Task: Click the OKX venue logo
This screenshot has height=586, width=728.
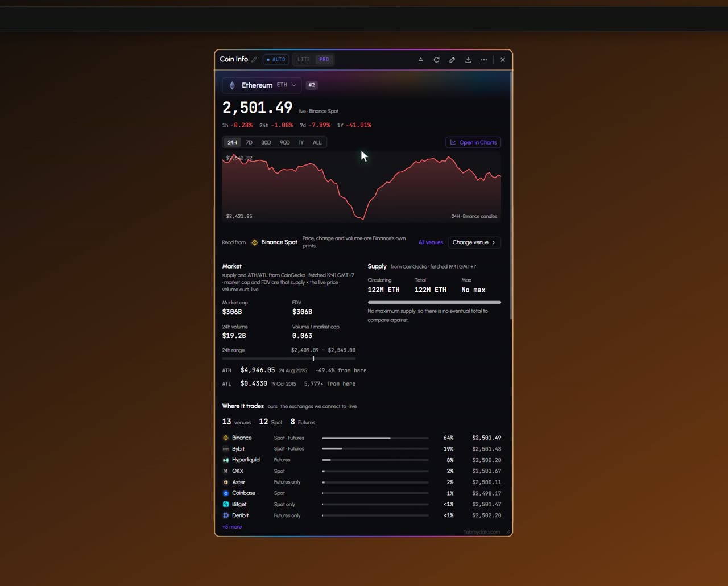Action: coord(226,471)
